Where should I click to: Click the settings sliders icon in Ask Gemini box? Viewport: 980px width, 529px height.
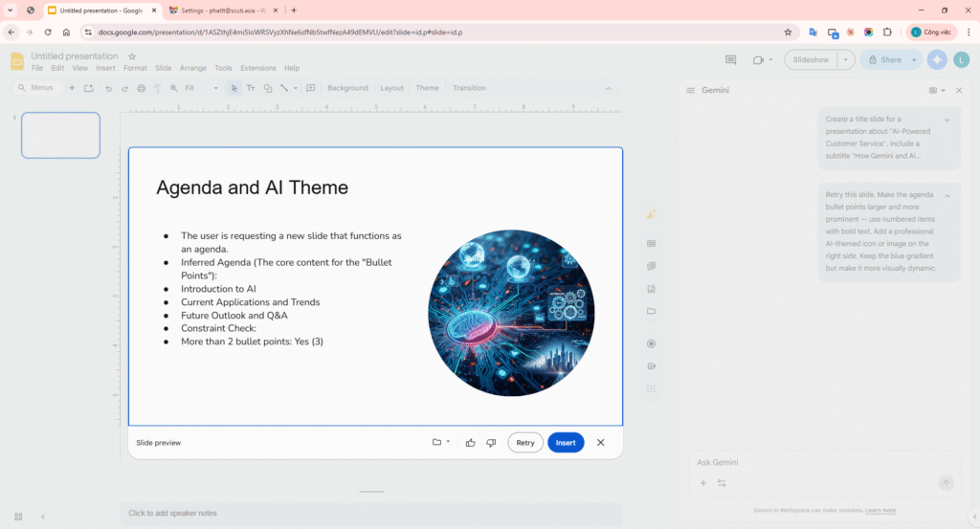tap(722, 483)
